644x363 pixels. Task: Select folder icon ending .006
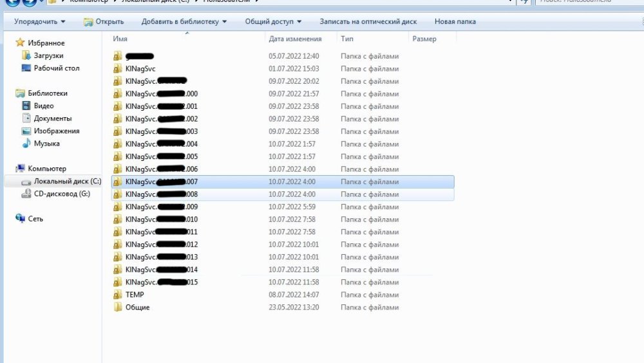(x=118, y=169)
